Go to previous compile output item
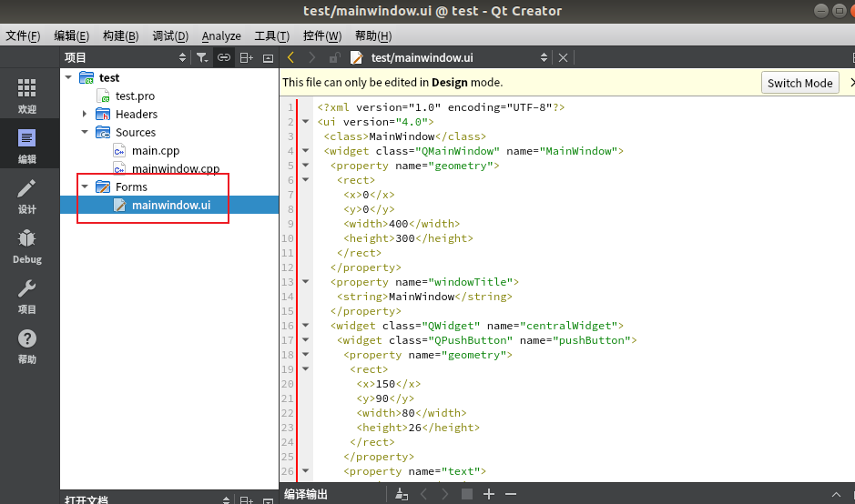This screenshot has width=855, height=504. [423, 494]
